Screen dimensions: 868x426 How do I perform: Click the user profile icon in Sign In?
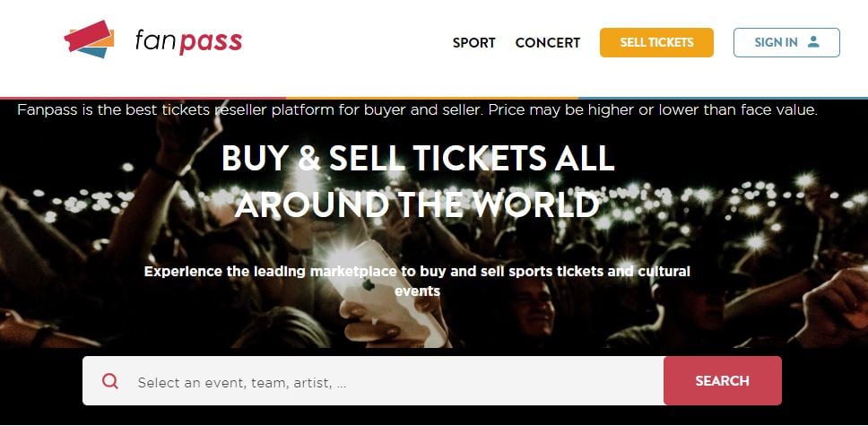pos(812,42)
